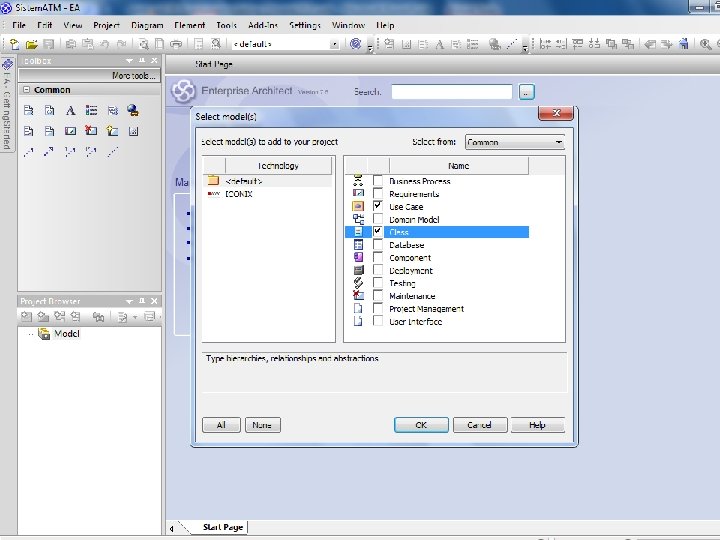Open the File menu
The height and width of the screenshot is (540, 720).
tap(19, 25)
